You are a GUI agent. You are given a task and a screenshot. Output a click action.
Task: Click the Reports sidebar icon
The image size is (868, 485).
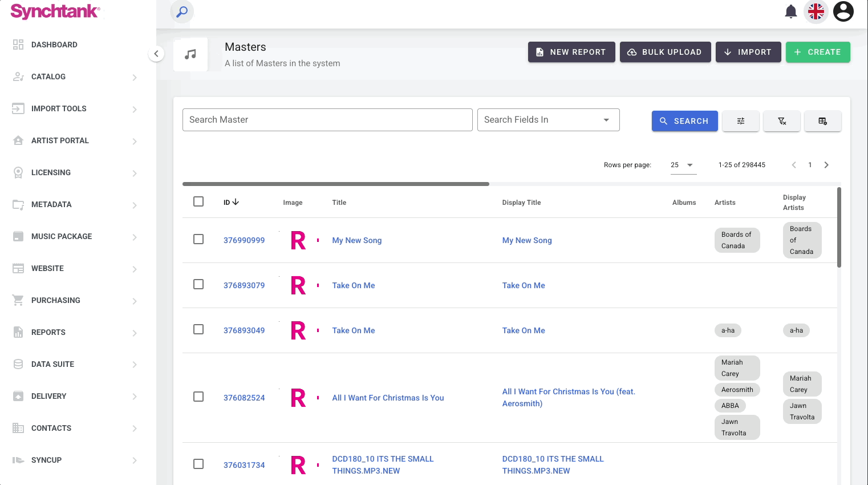click(x=18, y=332)
